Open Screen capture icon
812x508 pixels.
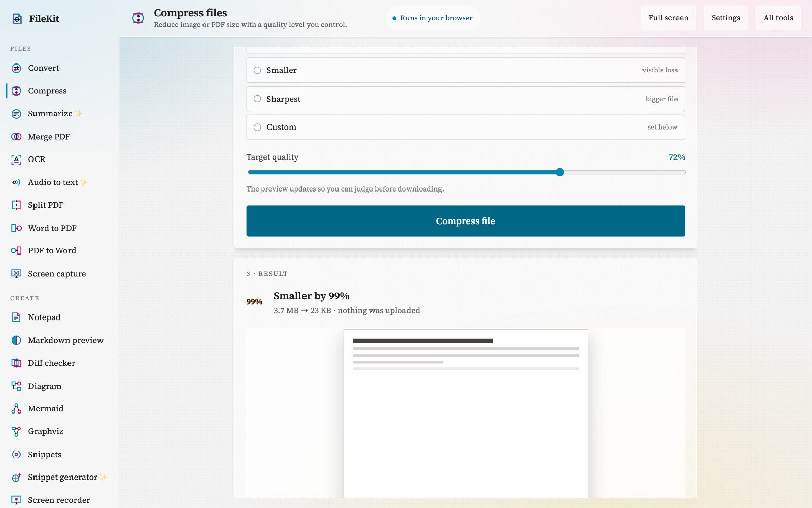[x=16, y=274]
